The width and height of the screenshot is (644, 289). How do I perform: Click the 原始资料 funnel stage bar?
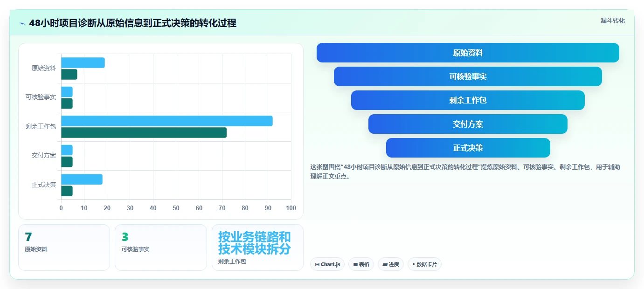point(468,53)
